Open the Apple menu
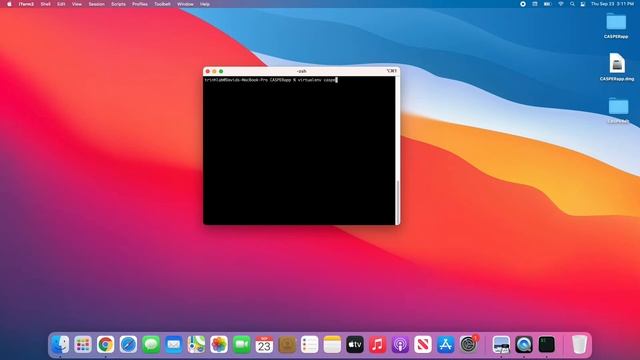This screenshot has width=640, height=360. [9, 4]
